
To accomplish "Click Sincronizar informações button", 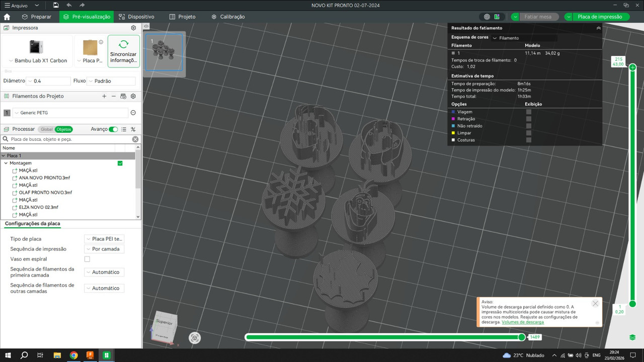I will point(123,51).
